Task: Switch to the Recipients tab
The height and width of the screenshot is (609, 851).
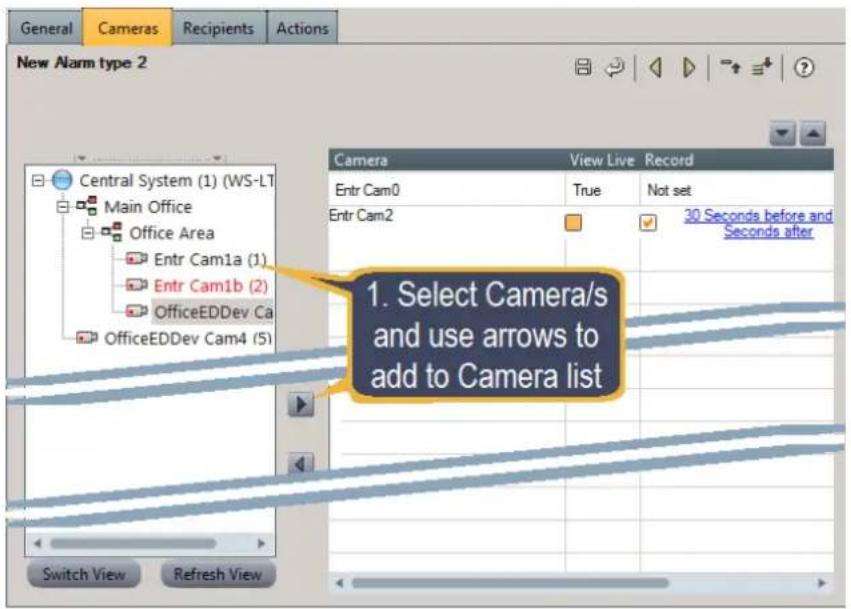Action: pos(218,28)
